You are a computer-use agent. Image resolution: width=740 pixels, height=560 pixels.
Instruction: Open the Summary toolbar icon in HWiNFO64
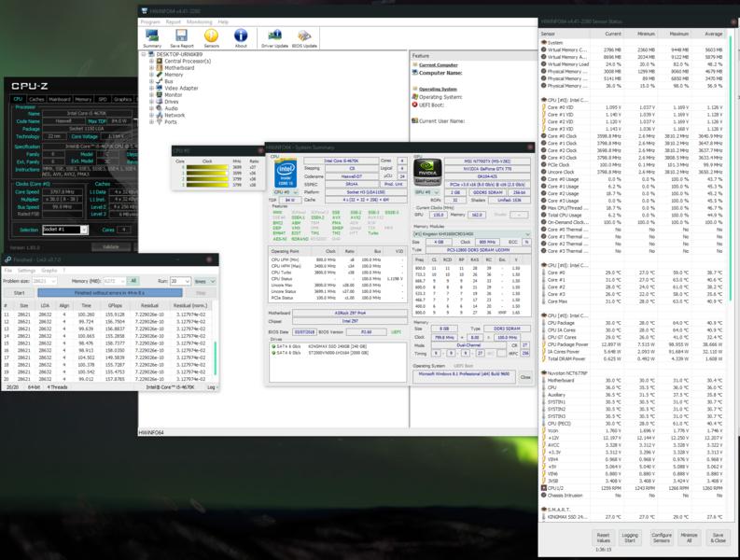tap(152, 38)
